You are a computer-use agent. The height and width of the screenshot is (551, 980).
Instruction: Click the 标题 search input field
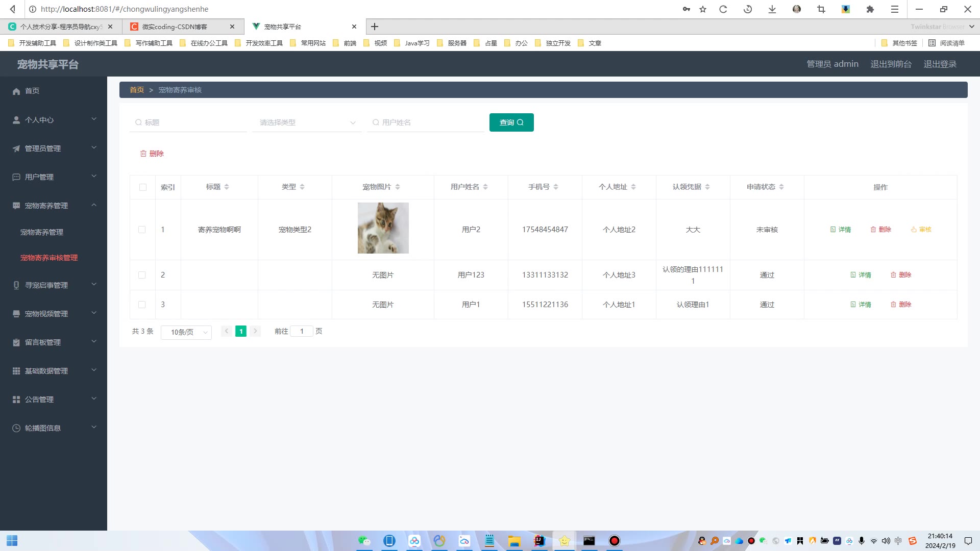pos(188,122)
